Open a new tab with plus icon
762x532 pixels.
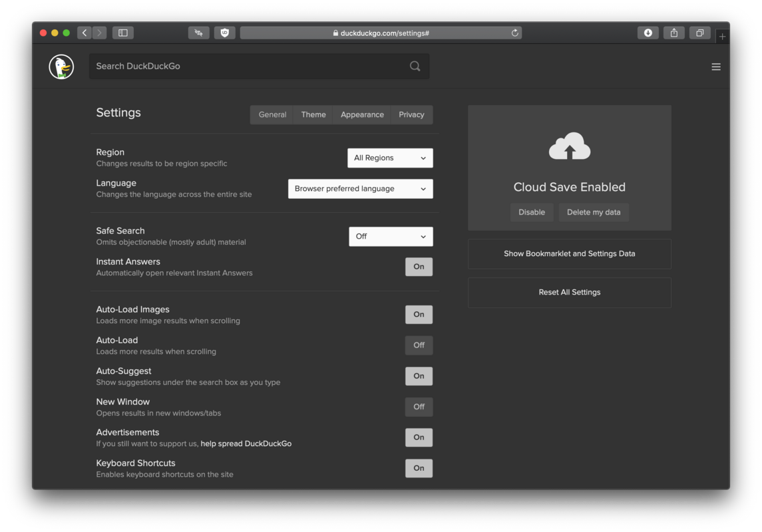tap(722, 37)
